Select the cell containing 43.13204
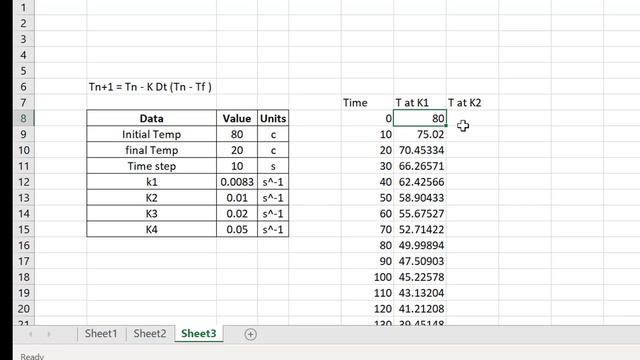 point(420,293)
